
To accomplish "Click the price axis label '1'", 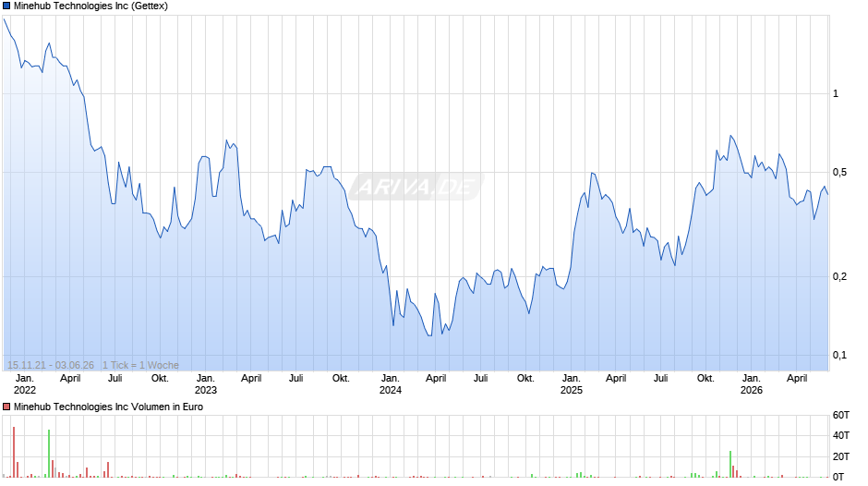I will [836, 93].
